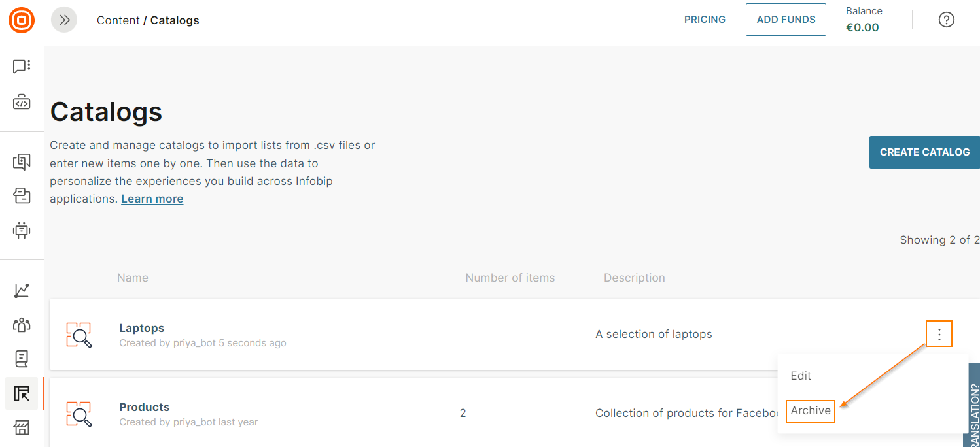Collapse the sidebar with the double-chevron
980x447 pixels.
pos(63,20)
